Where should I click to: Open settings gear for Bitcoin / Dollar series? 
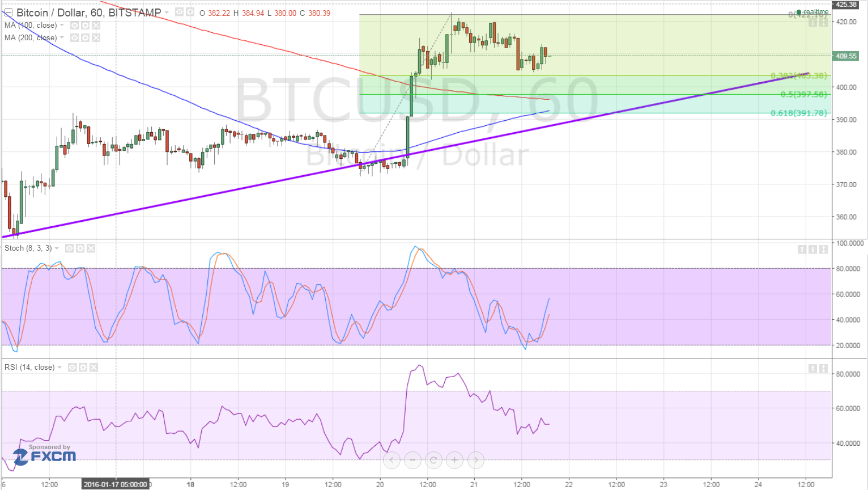click(190, 12)
